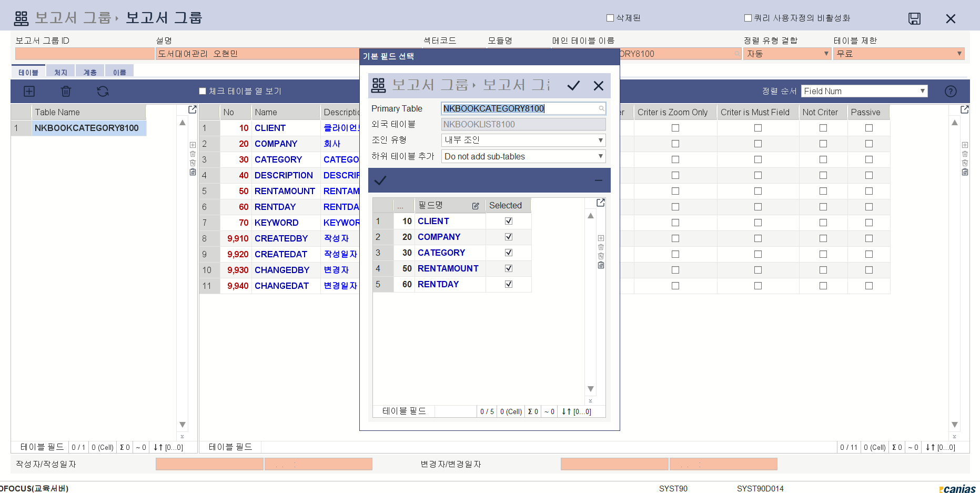
Task: Pop out the dialog field grid
Action: tap(601, 203)
